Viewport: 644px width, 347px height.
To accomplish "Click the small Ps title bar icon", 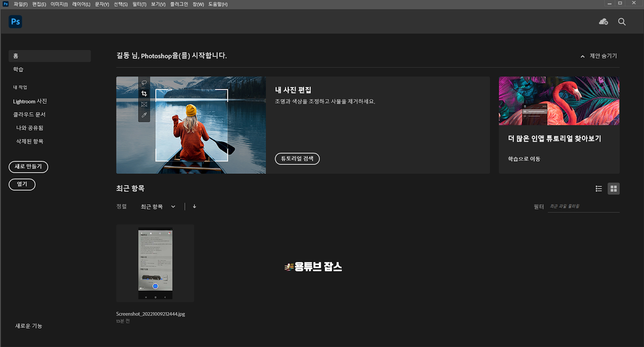I will pyautogui.click(x=6, y=4).
